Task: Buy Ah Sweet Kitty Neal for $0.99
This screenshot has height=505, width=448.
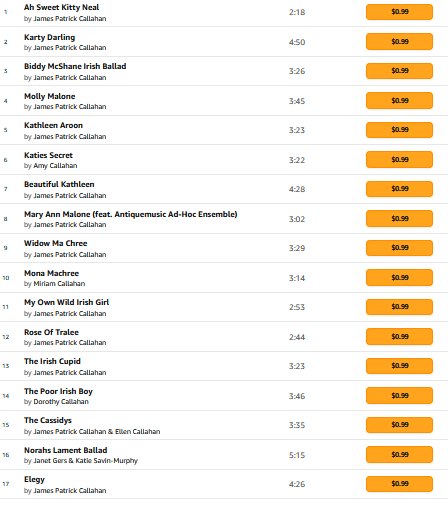Action: click(x=399, y=12)
